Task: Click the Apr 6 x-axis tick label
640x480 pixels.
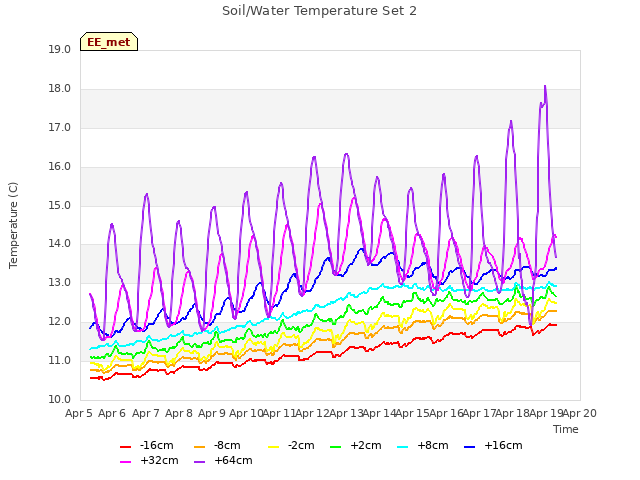Action: [x=112, y=413]
